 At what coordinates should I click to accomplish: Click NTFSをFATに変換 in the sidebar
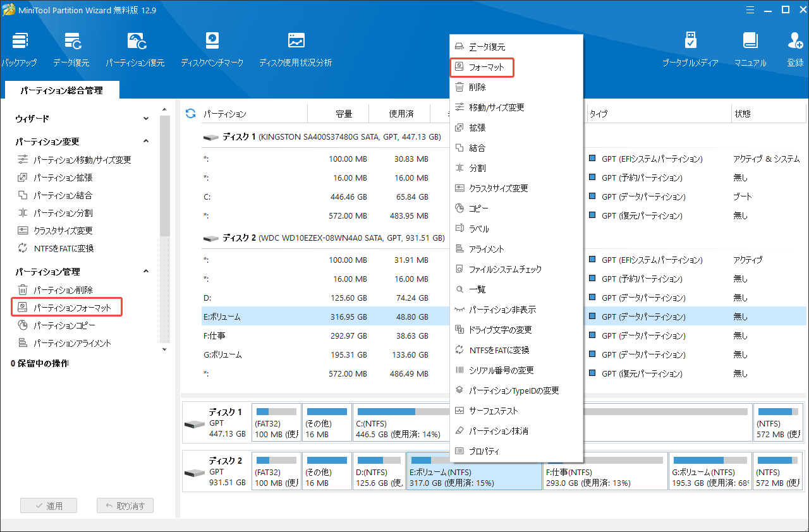point(56,248)
